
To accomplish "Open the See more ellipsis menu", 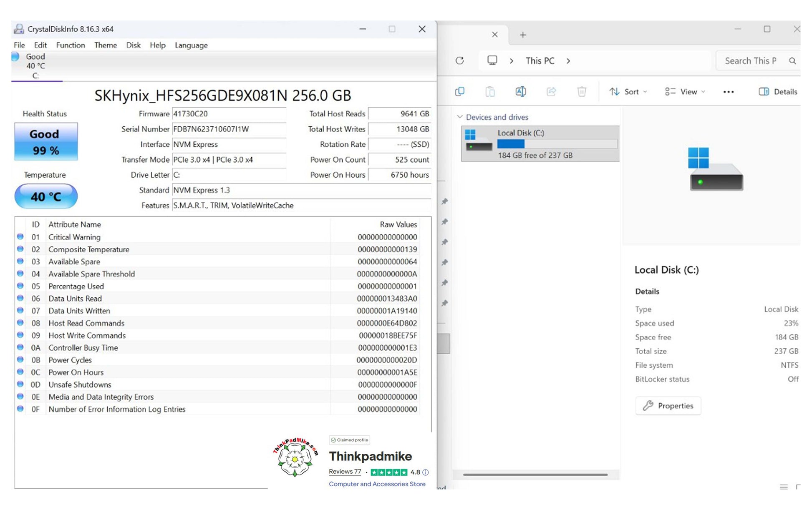I will (x=728, y=92).
